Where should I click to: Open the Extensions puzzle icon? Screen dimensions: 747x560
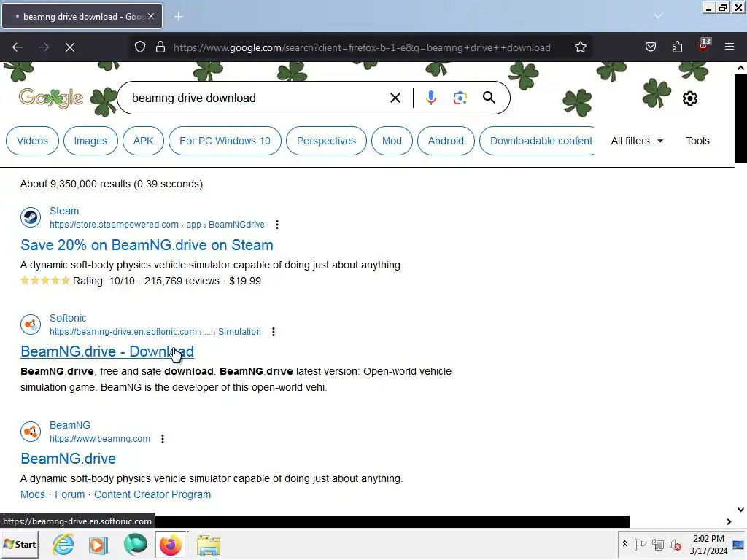coord(677,47)
